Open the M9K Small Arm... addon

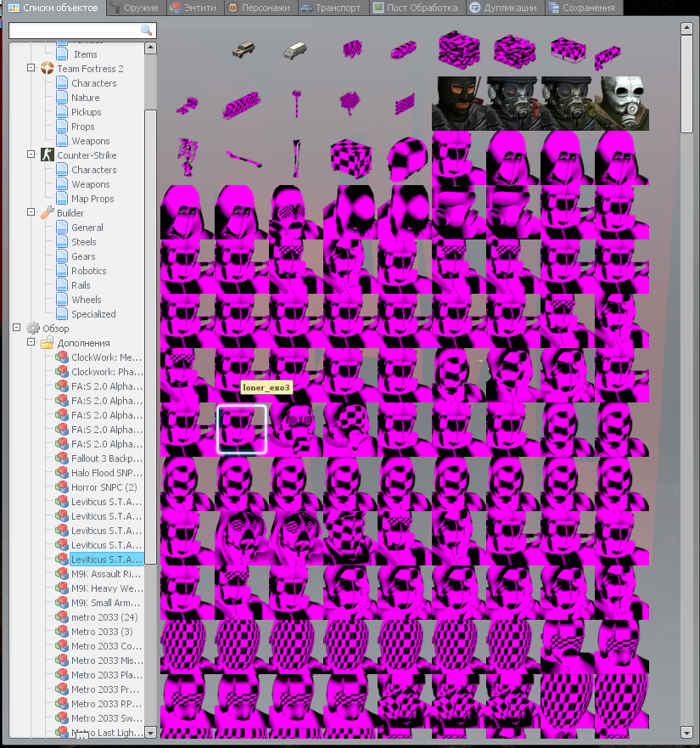click(x=105, y=603)
